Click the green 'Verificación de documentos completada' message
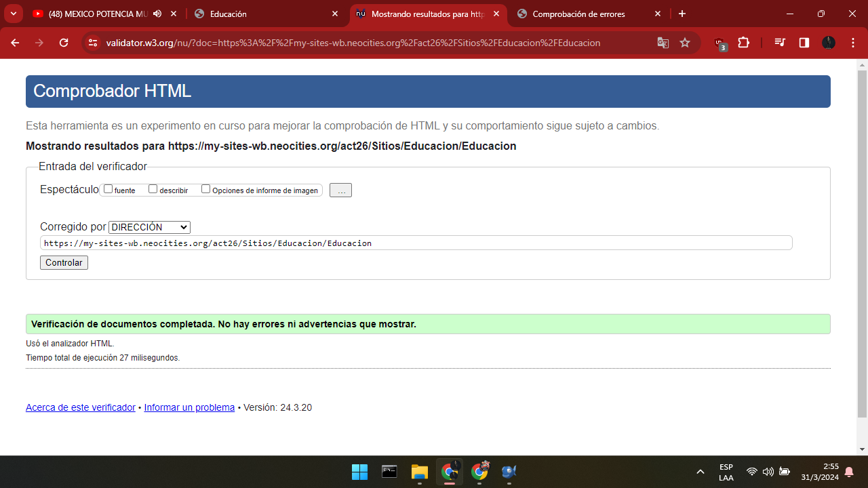The image size is (868, 488). point(428,324)
